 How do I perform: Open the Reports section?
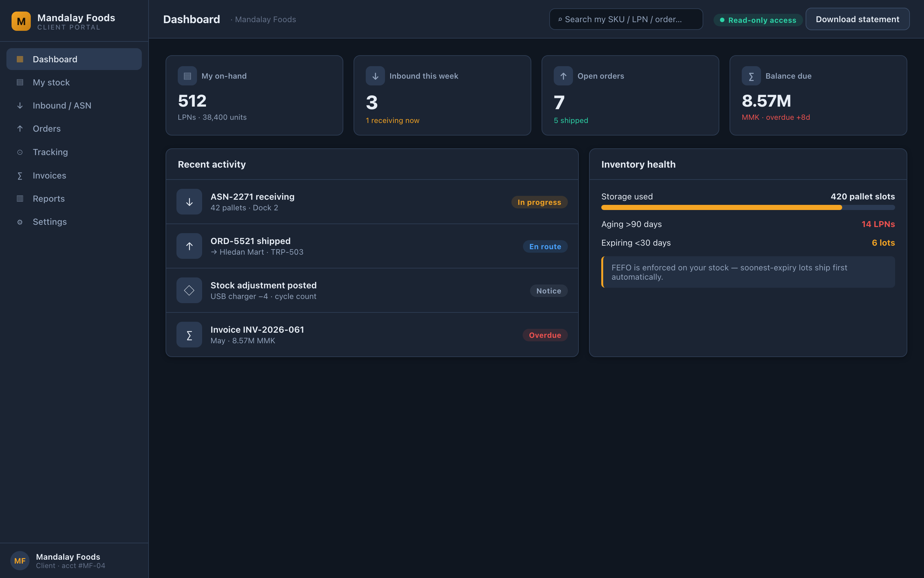tap(74, 198)
